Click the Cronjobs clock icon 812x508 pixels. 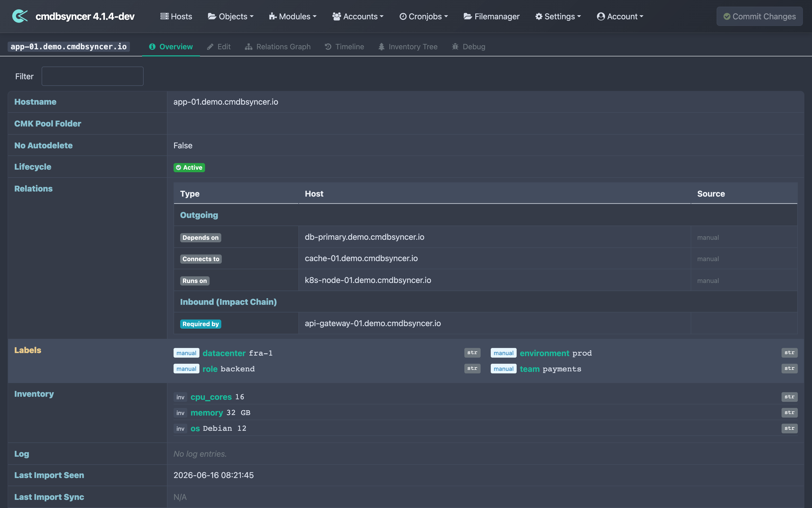point(403,16)
